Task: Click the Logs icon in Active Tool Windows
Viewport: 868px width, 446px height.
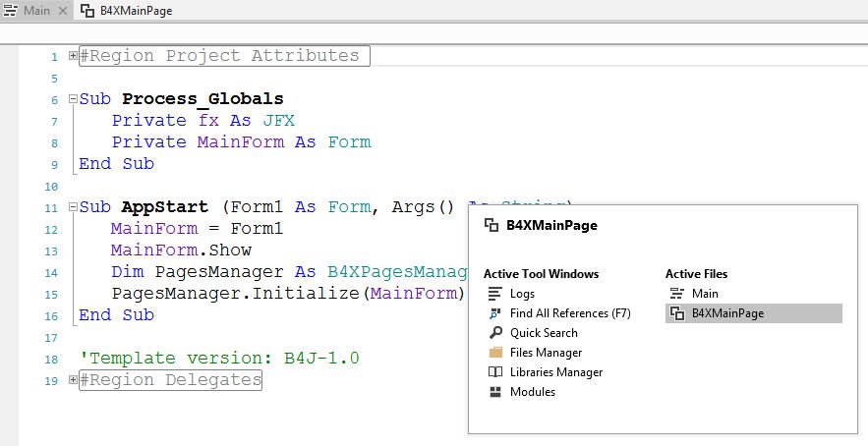Action: 495,294
